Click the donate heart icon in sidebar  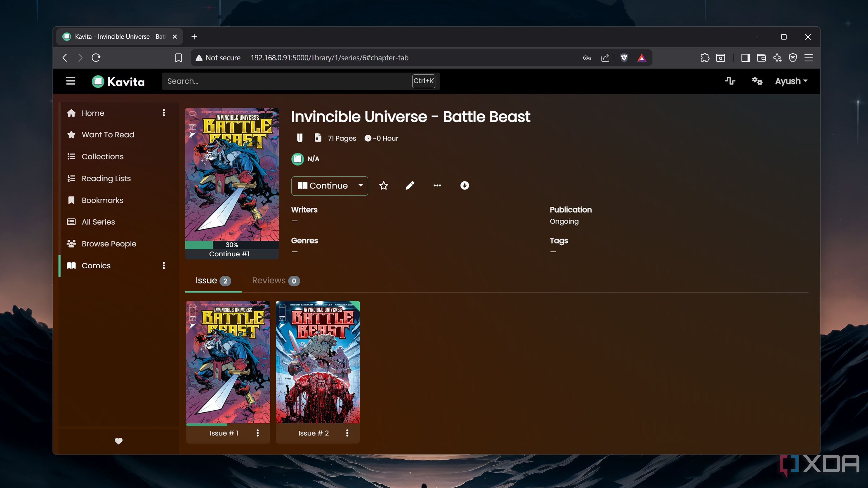(x=119, y=441)
